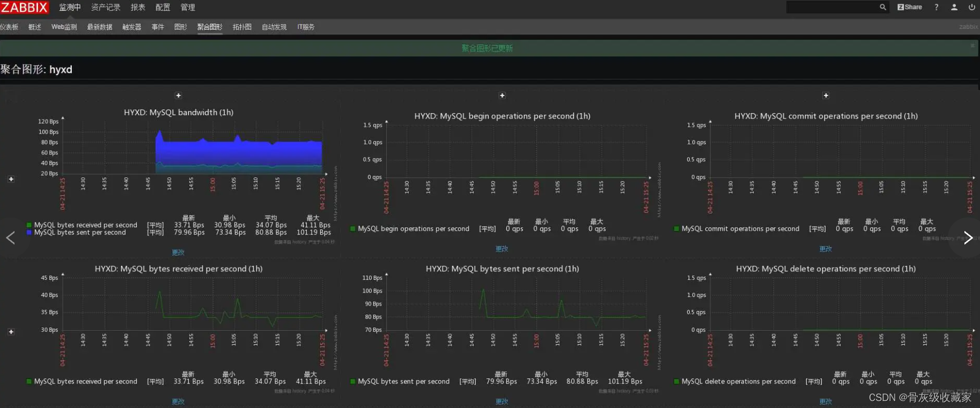Viewport: 980px width, 408px height.
Task: Click blue sent swatch in bandwidth legend
Action: click(29, 232)
